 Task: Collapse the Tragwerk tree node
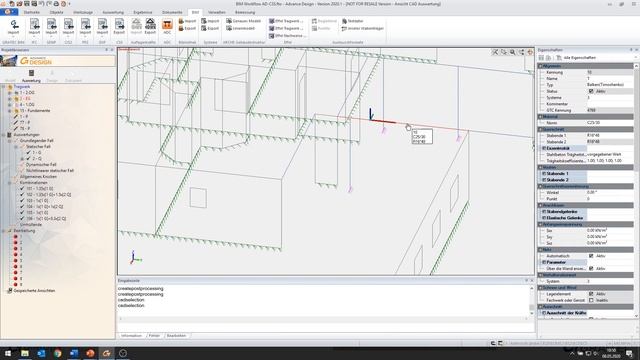(4, 87)
